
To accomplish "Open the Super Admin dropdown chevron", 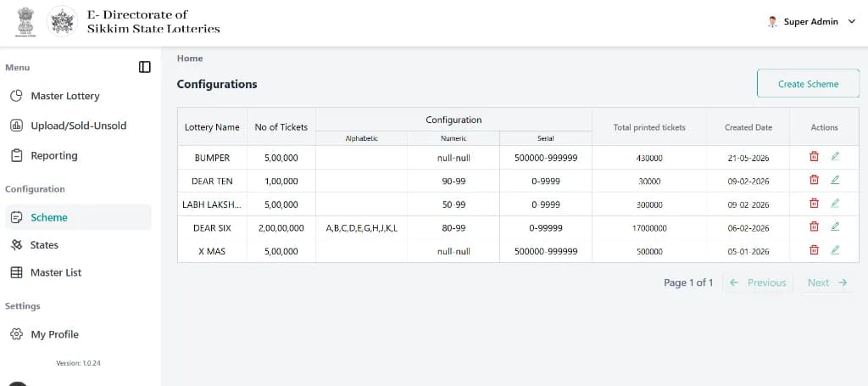I will (851, 22).
